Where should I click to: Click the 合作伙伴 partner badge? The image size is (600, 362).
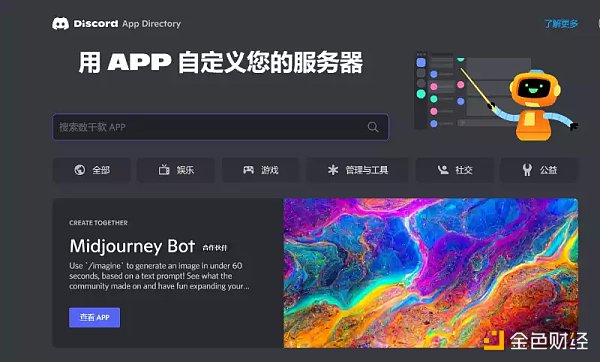pyautogui.click(x=215, y=248)
